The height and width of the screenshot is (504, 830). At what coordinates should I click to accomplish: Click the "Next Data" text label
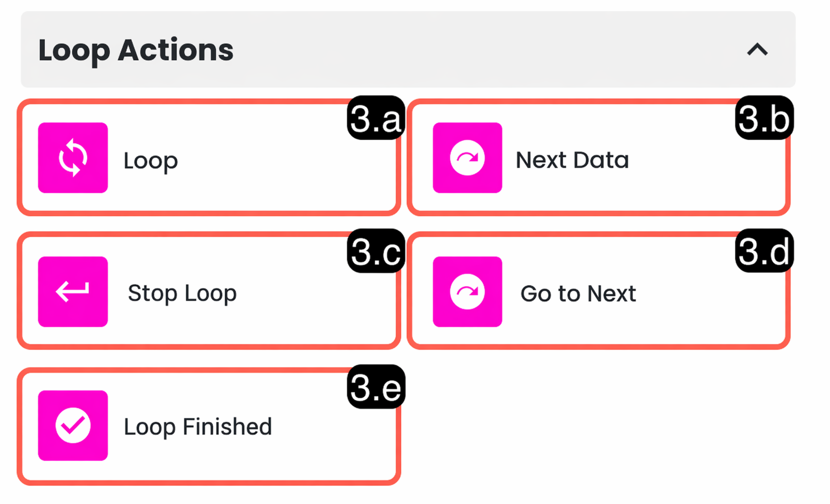coord(572,160)
